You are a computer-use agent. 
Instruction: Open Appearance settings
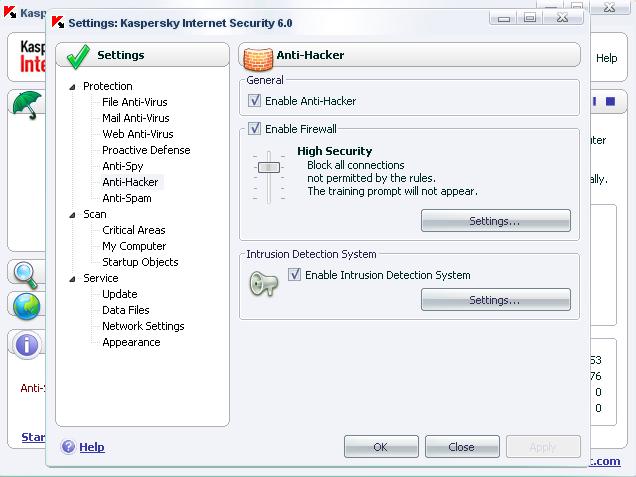(x=131, y=342)
